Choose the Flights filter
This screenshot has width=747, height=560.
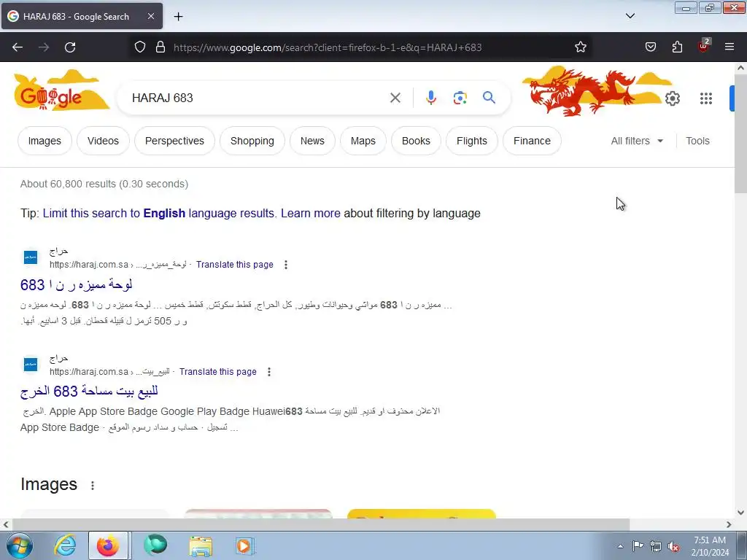(x=472, y=141)
